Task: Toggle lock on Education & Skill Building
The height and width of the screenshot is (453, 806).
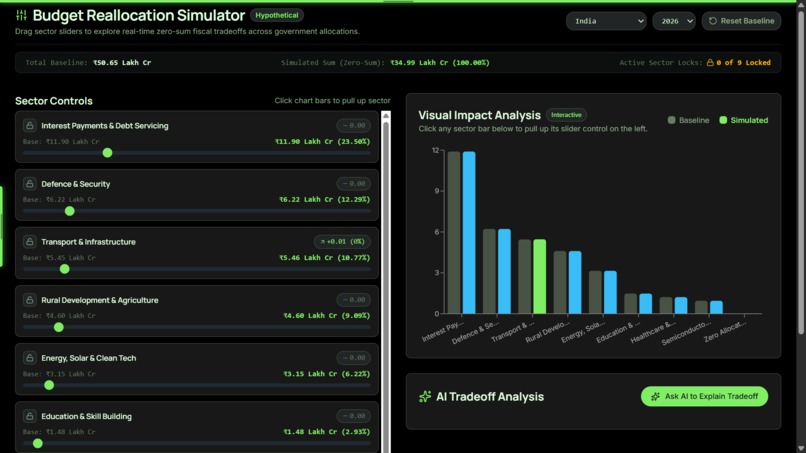Action: click(29, 416)
